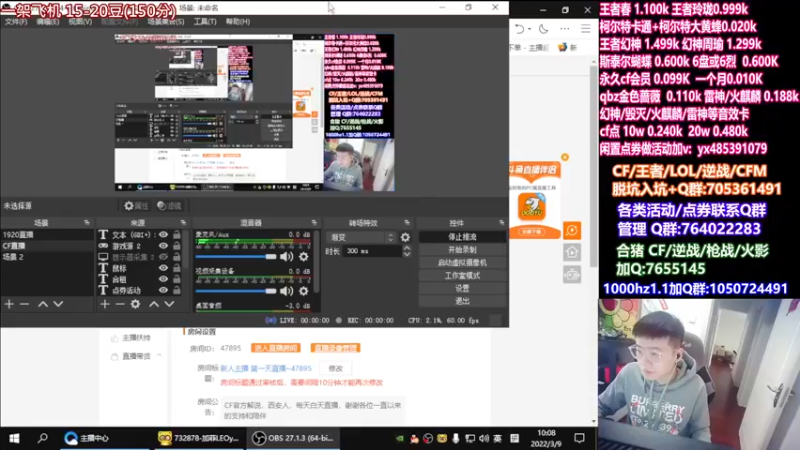Click the orange play icon in browser sidebar
Image resolution: width=800 pixels, height=450 pixels.
point(572,231)
